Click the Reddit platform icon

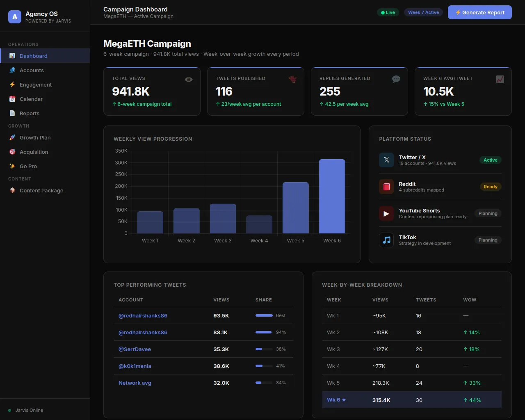pyautogui.click(x=386, y=187)
